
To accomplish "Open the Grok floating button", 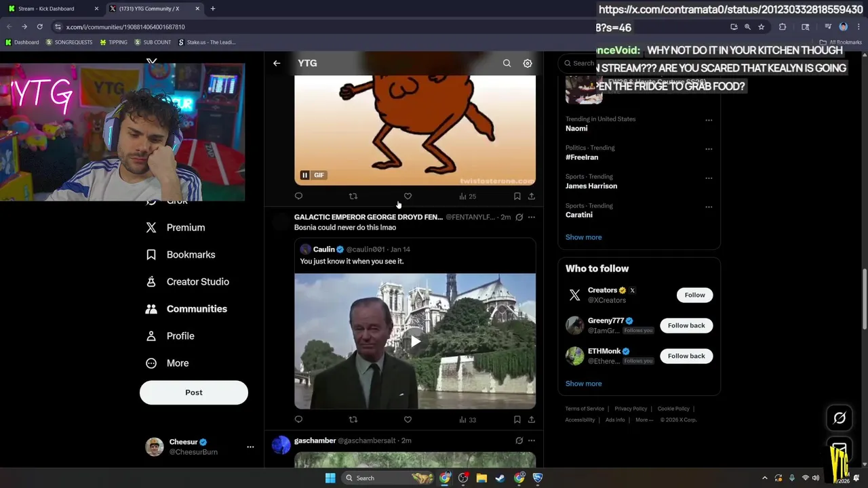I will (x=840, y=418).
